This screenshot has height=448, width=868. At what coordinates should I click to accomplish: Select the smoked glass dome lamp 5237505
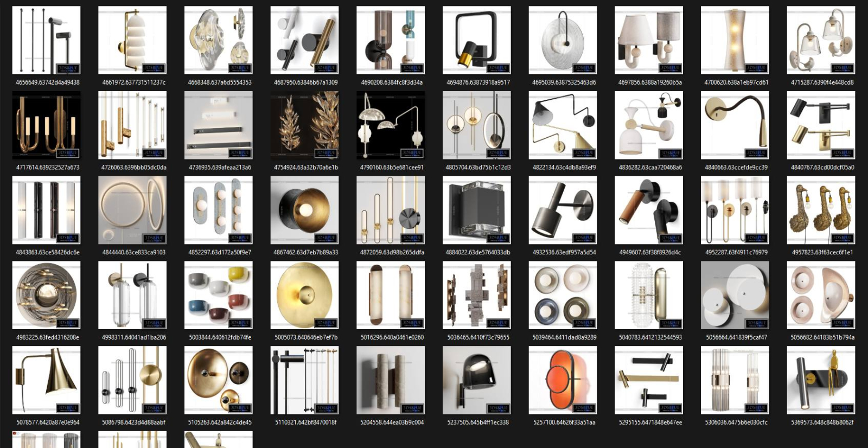click(476, 380)
